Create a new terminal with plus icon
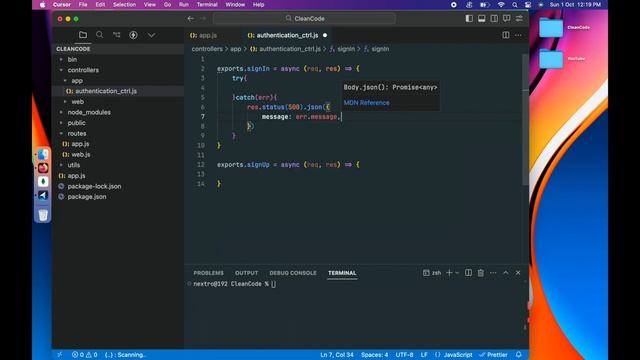The height and width of the screenshot is (360, 640). coord(449,273)
